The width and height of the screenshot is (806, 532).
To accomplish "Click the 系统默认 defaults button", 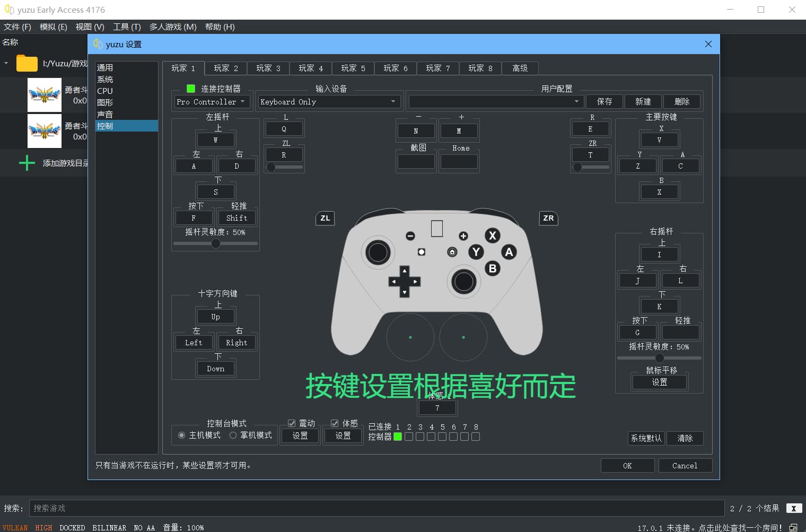I will (x=646, y=438).
